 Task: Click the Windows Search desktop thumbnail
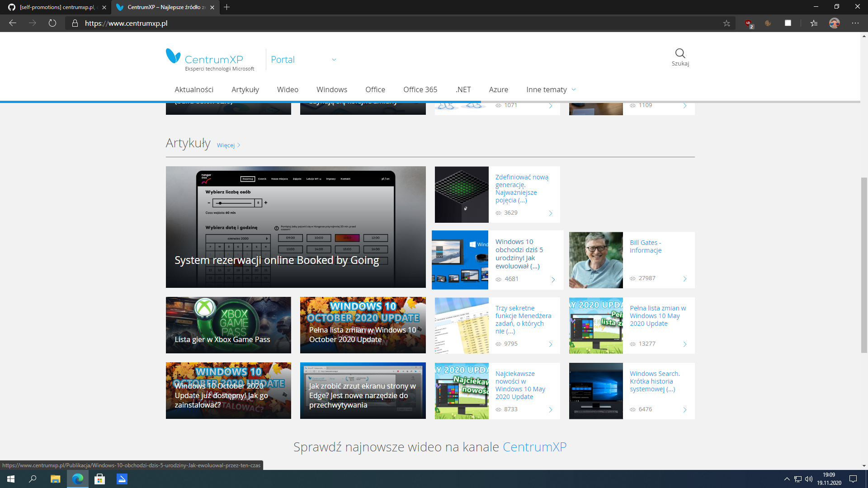click(x=596, y=391)
